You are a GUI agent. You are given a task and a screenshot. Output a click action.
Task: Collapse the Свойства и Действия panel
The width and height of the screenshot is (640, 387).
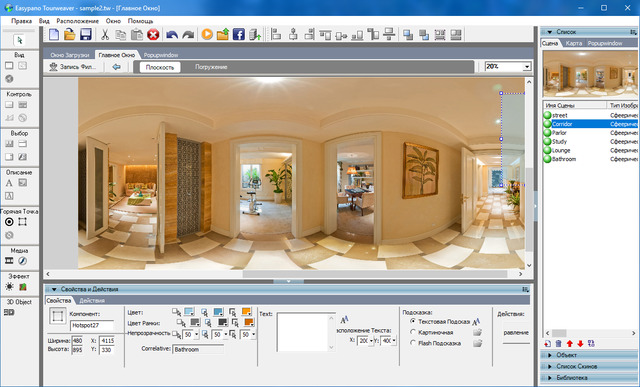pos(54,289)
